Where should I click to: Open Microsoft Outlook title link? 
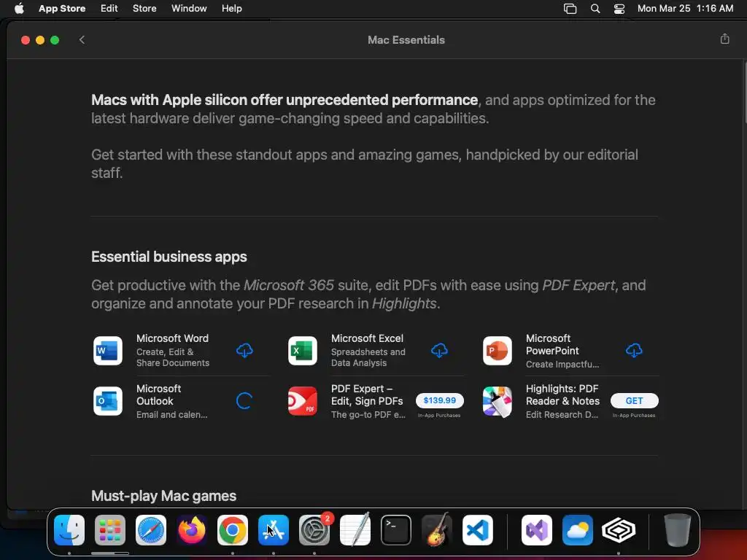coord(158,394)
